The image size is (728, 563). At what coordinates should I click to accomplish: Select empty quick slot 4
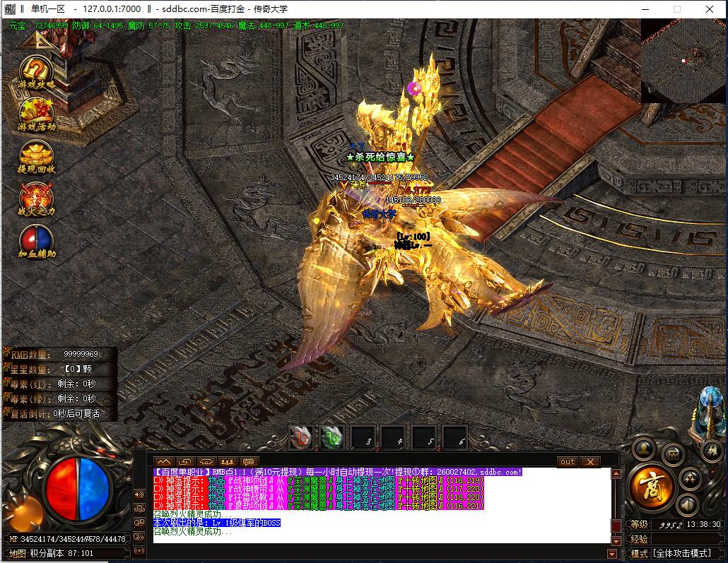coord(394,438)
